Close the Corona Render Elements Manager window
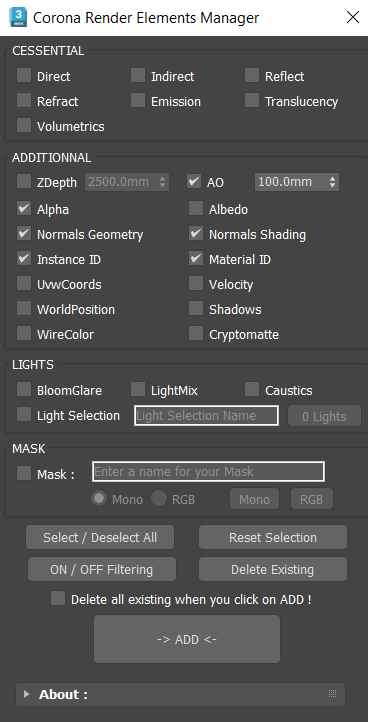The height and width of the screenshot is (722, 368). pos(353,17)
